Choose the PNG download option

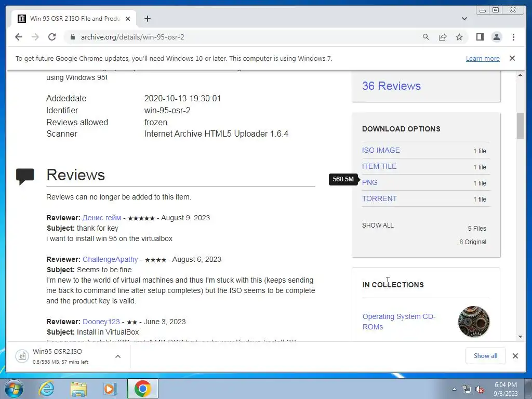click(x=369, y=182)
